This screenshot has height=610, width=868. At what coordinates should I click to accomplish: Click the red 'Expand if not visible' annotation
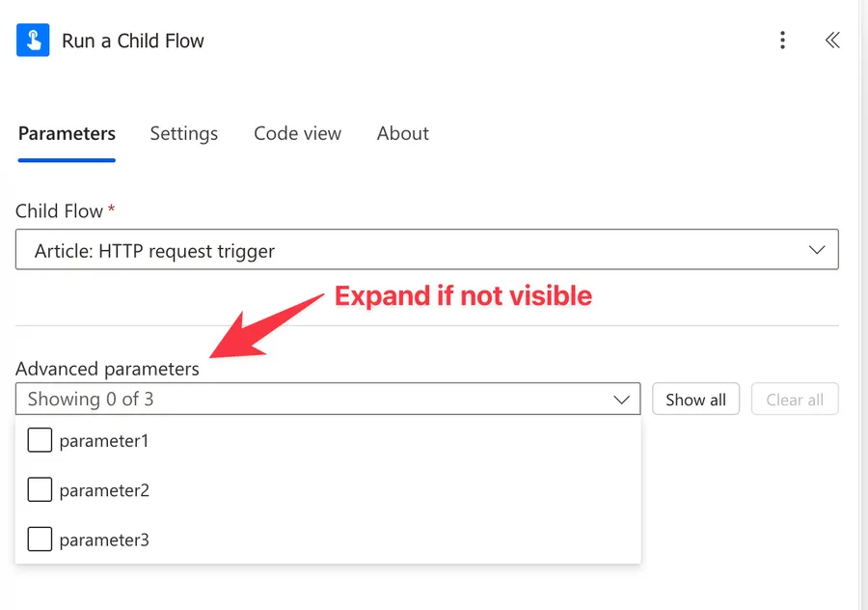point(463,295)
